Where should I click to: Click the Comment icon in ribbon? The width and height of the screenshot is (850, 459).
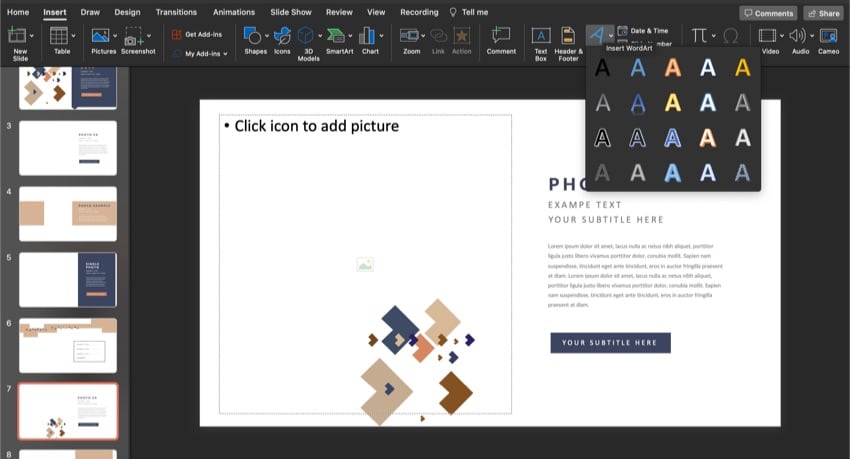point(500,36)
